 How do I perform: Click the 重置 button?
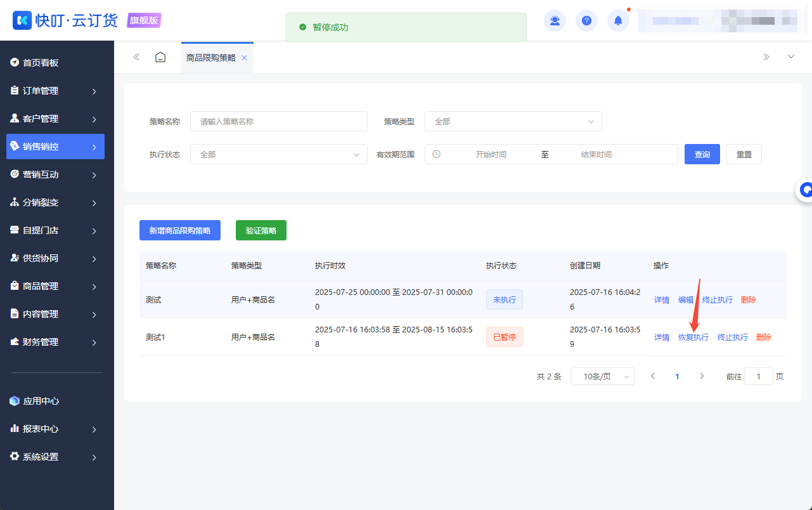[x=744, y=154]
